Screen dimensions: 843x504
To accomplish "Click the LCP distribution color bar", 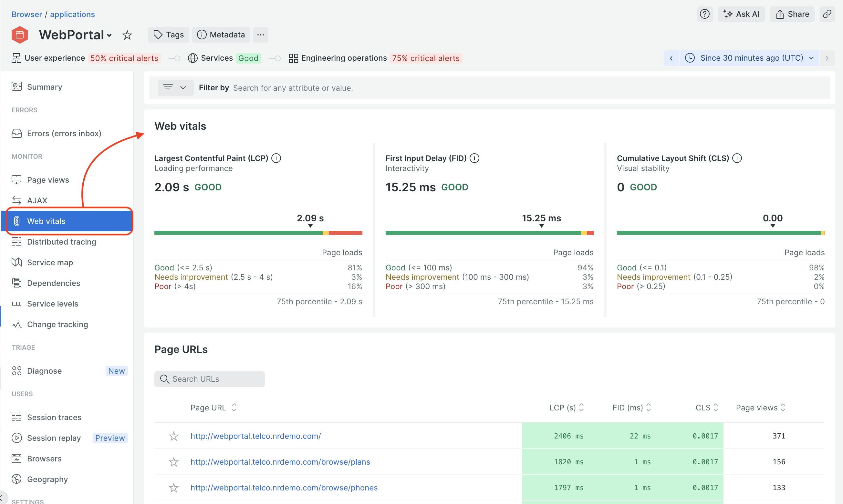I will tap(258, 233).
